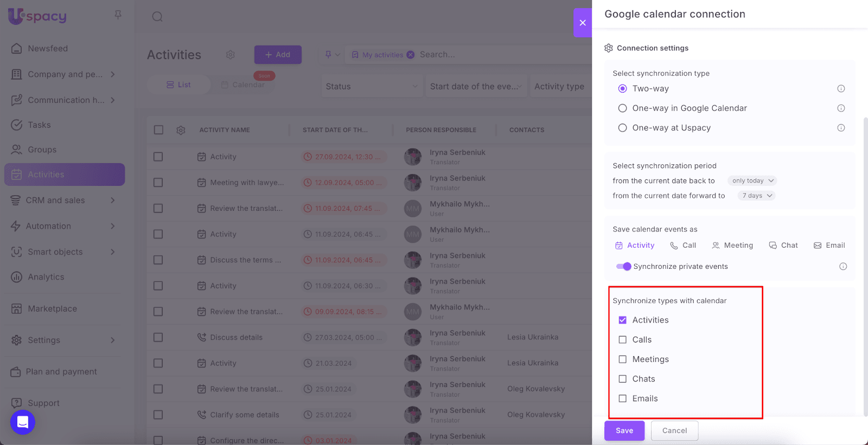This screenshot has width=868, height=445.
Task: Click the Search input field
Action: 488,55
